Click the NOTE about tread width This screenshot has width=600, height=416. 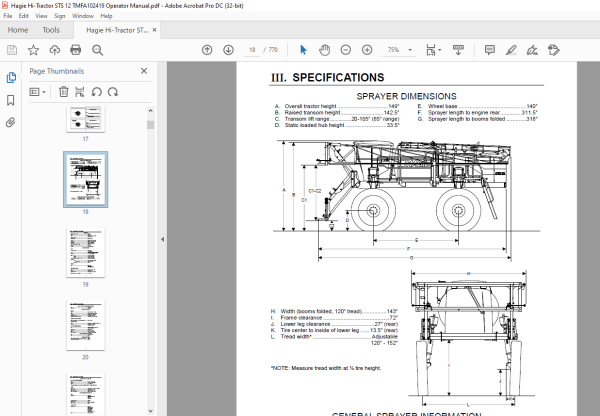point(326,368)
